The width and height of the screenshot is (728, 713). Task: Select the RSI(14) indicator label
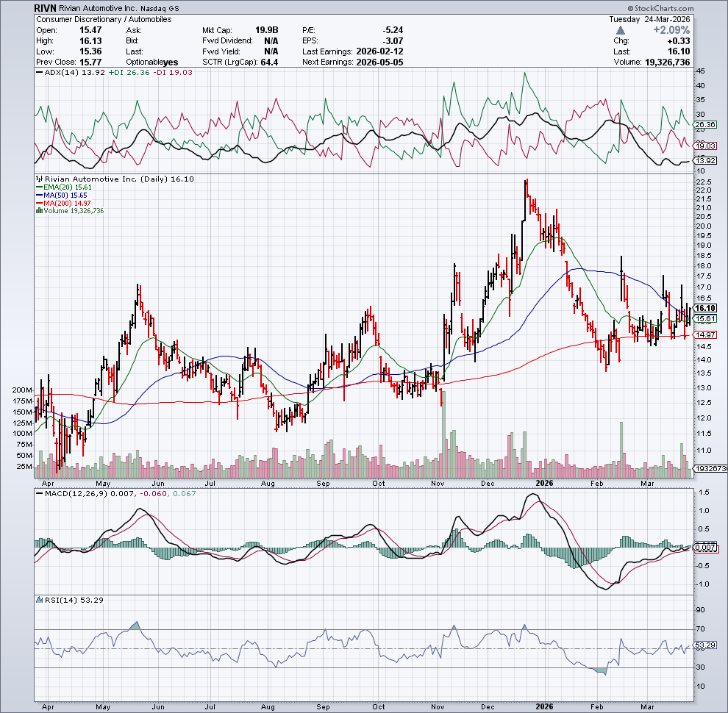click(x=55, y=601)
